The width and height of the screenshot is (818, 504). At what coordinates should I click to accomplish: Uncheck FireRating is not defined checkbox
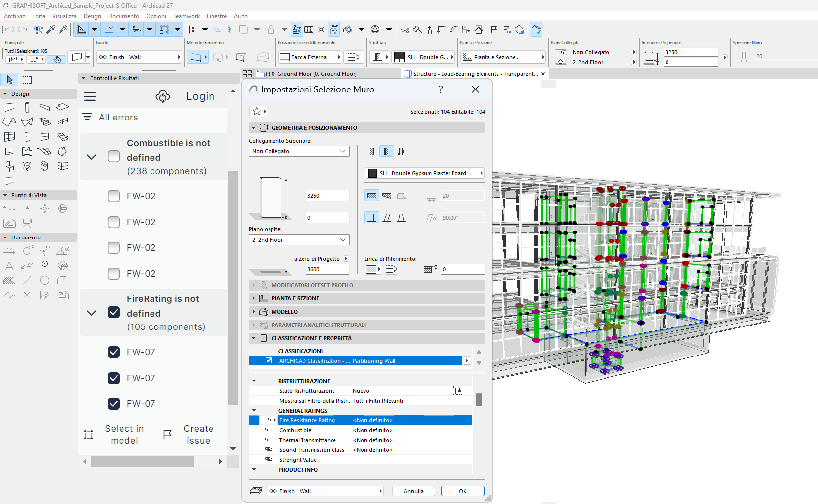pyautogui.click(x=114, y=312)
